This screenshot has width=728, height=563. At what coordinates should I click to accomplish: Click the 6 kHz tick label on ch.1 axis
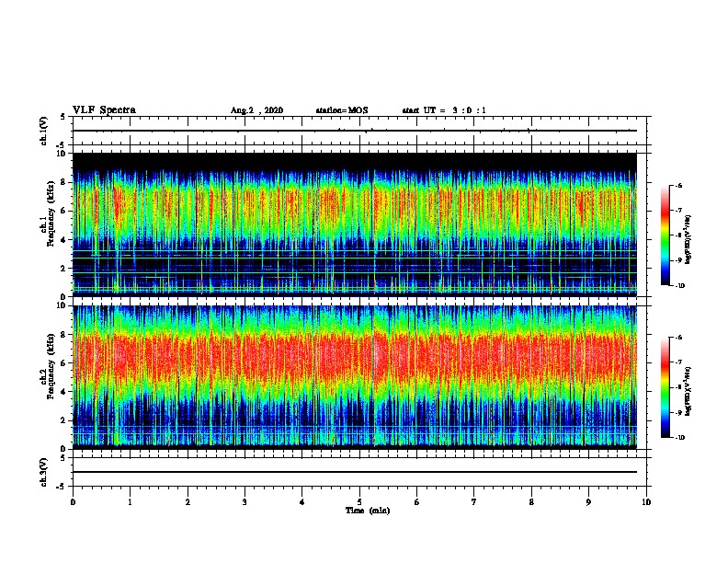[x=63, y=211]
